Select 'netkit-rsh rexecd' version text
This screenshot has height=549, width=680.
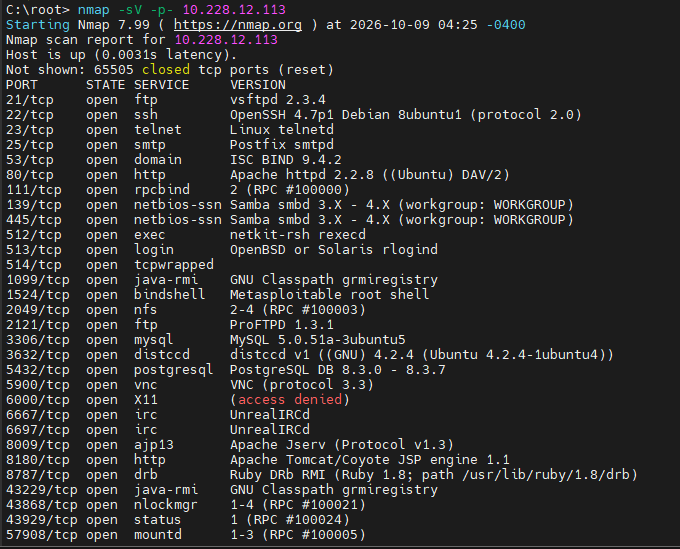(x=298, y=235)
